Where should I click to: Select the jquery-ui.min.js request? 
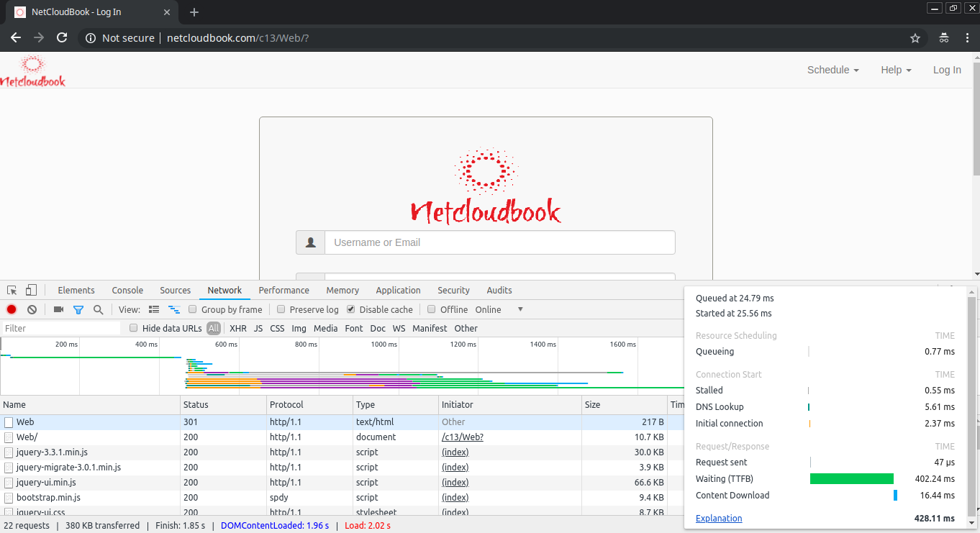(342, 483)
